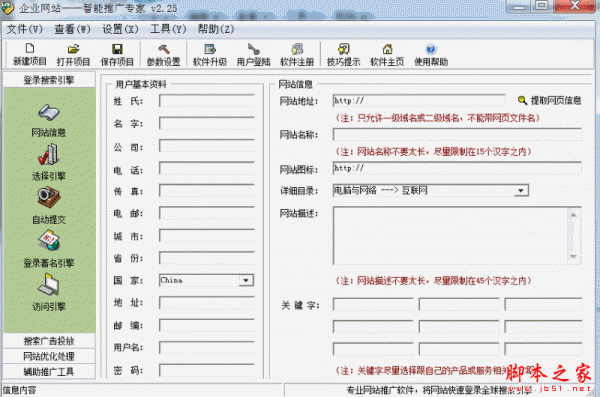Viewport: 600px width, 397px height.
Task: Focus the 传真 input field
Action: point(207,191)
